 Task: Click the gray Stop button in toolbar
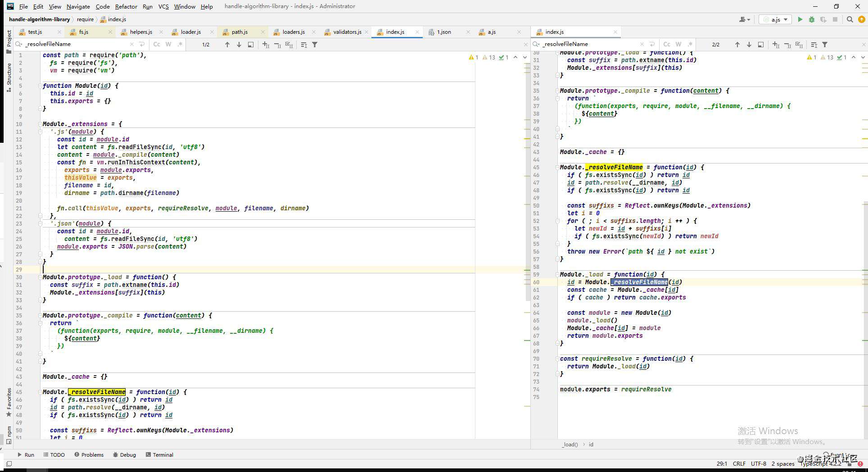click(835, 19)
